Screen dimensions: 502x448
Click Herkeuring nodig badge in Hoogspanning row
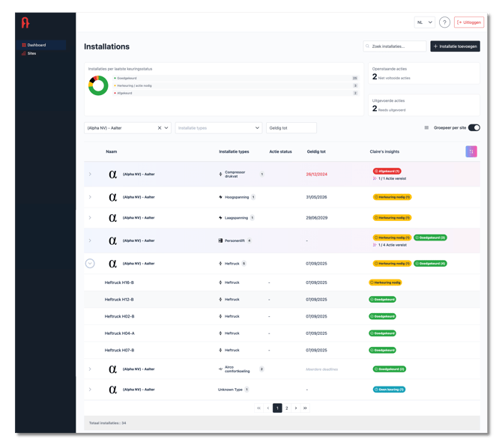pyautogui.click(x=392, y=197)
